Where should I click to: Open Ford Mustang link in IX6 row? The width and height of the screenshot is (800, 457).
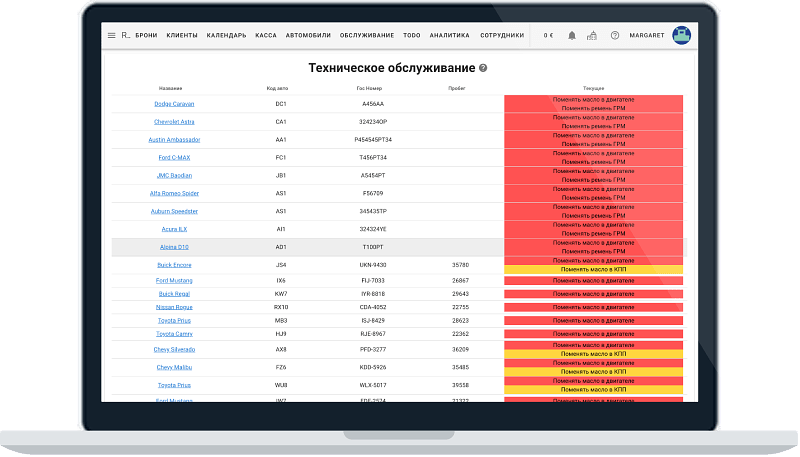pos(174,281)
